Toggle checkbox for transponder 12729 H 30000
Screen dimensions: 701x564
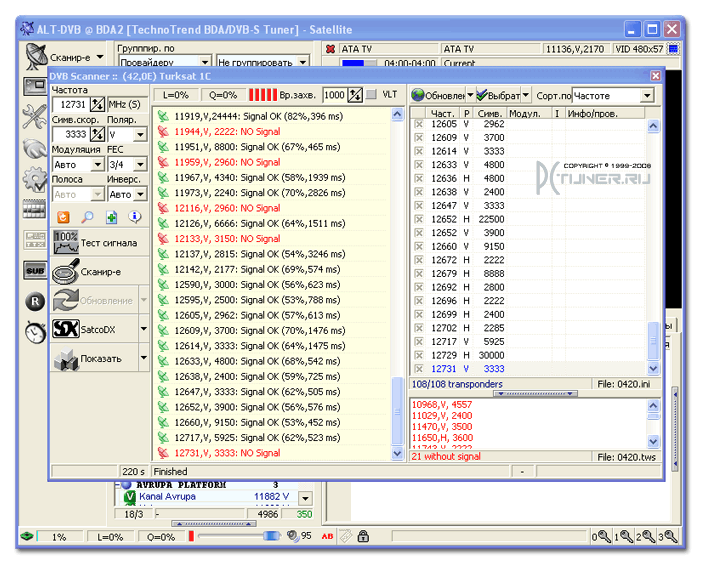418,355
